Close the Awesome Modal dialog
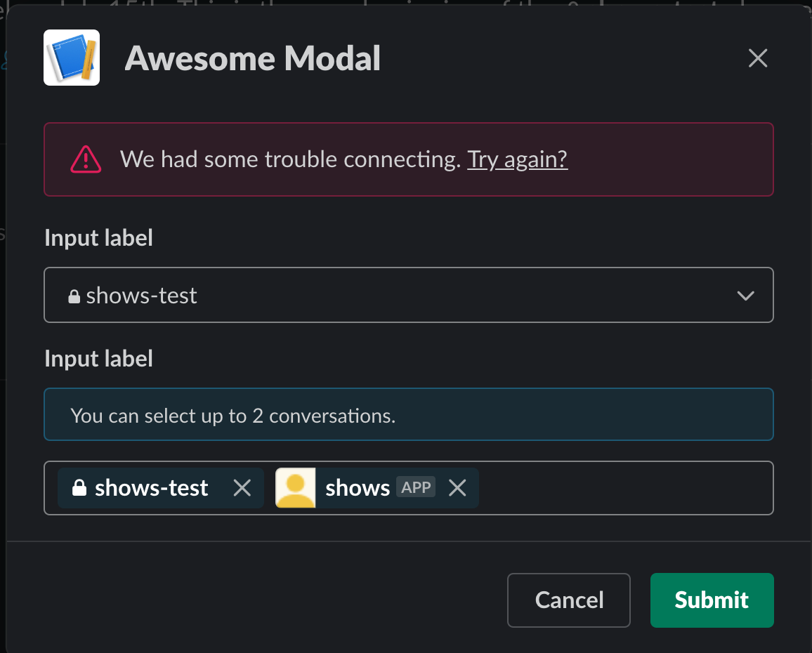 coord(758,58)
